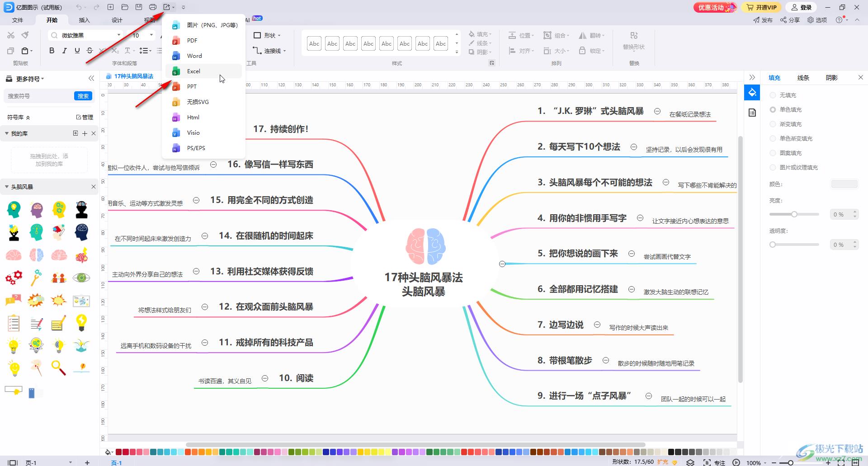Toggle bold formatting

coord(52,51)
